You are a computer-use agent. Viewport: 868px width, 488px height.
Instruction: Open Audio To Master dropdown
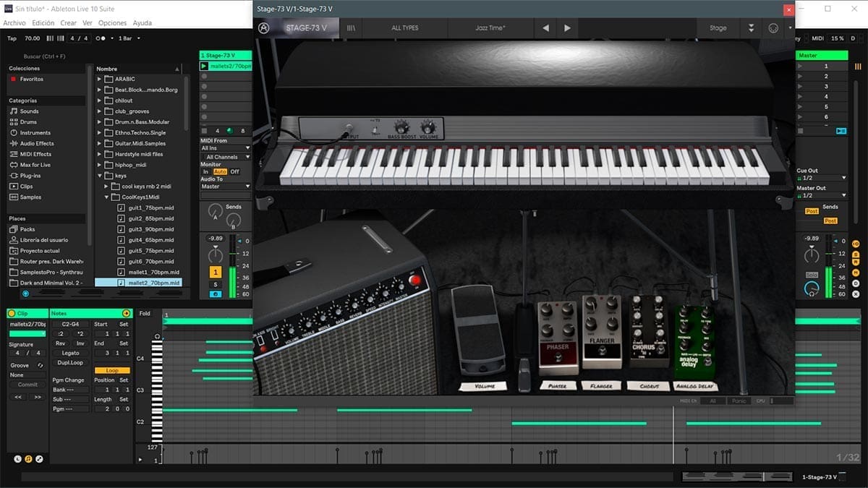pos(226,187)
